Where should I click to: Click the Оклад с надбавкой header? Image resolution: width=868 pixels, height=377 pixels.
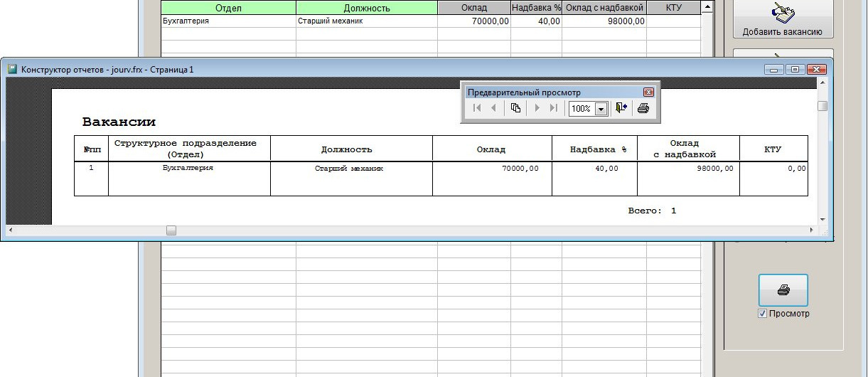[604, 8]
